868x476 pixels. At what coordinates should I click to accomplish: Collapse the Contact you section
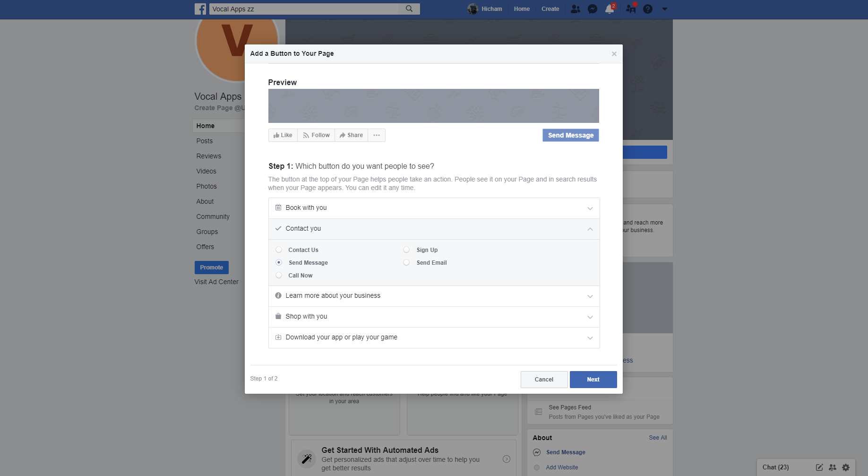(434, 229)
